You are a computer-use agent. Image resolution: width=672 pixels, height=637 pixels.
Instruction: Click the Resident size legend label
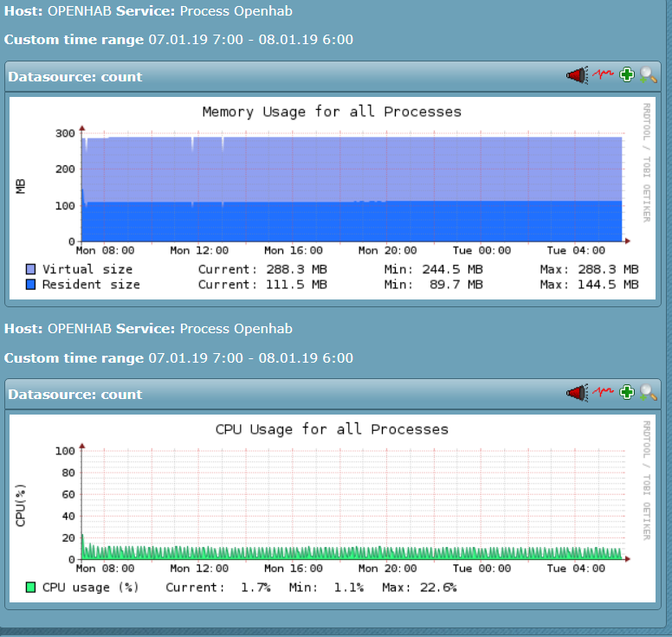(x=91, y=285)
